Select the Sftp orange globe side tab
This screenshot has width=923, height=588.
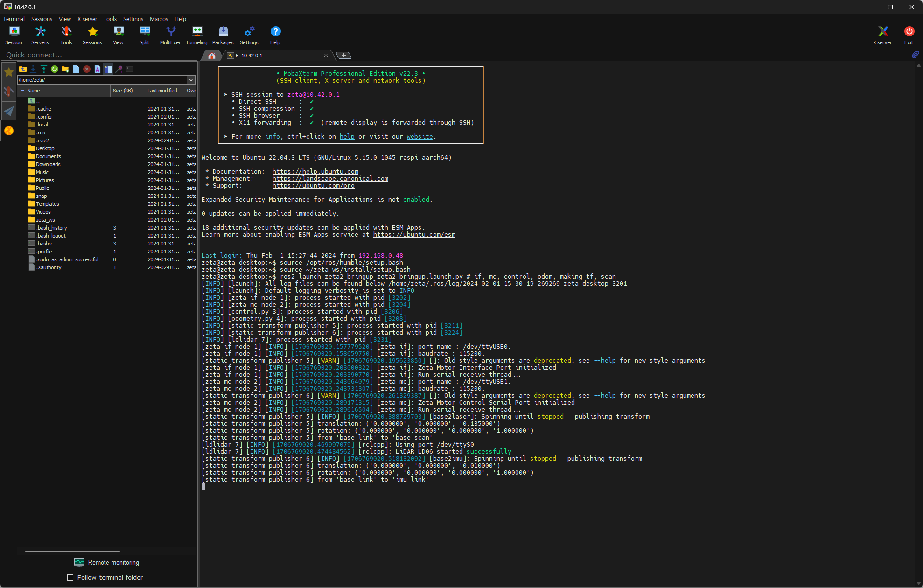pyautogui.click(x=9, y=131)
